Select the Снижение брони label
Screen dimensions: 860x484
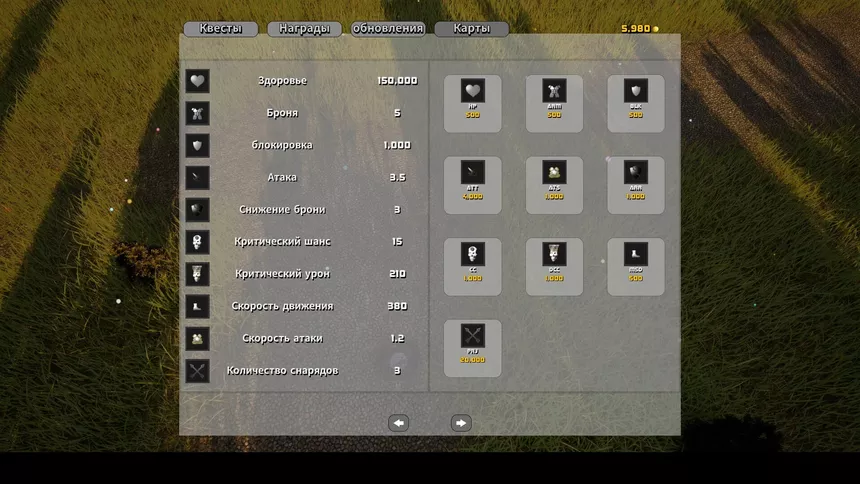click(x=282, y=210)
